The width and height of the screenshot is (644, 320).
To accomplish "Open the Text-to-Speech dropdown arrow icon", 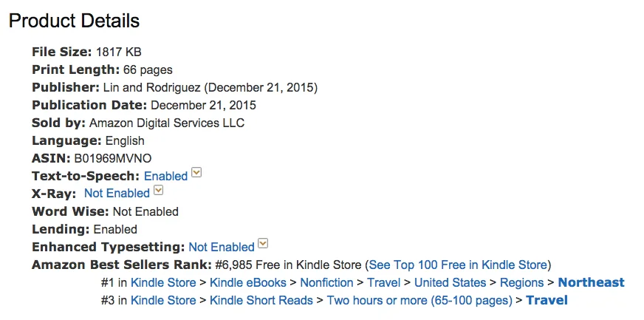I will click(196, 173).
